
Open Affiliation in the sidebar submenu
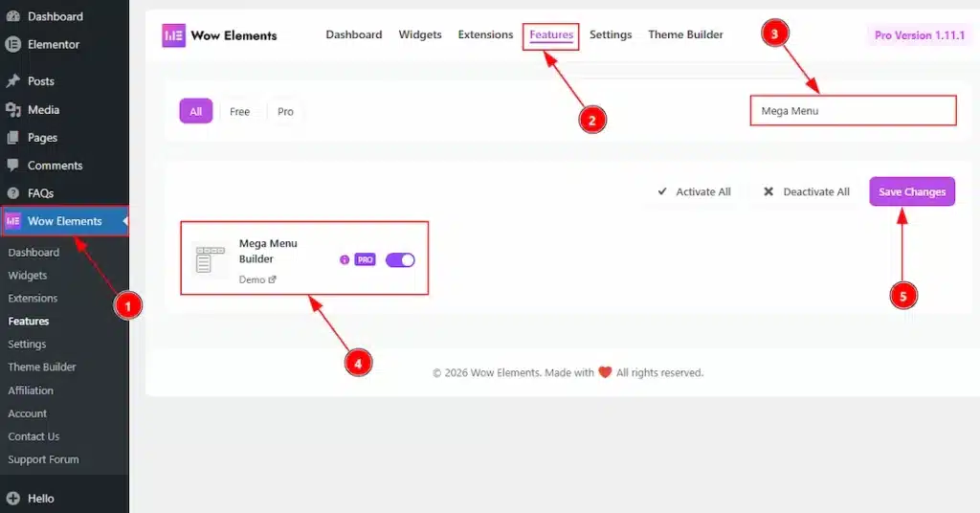coord(31,390)
